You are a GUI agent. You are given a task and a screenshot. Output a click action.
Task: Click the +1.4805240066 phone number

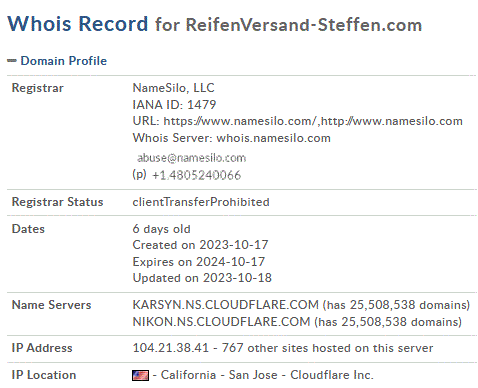pos(196,175)
